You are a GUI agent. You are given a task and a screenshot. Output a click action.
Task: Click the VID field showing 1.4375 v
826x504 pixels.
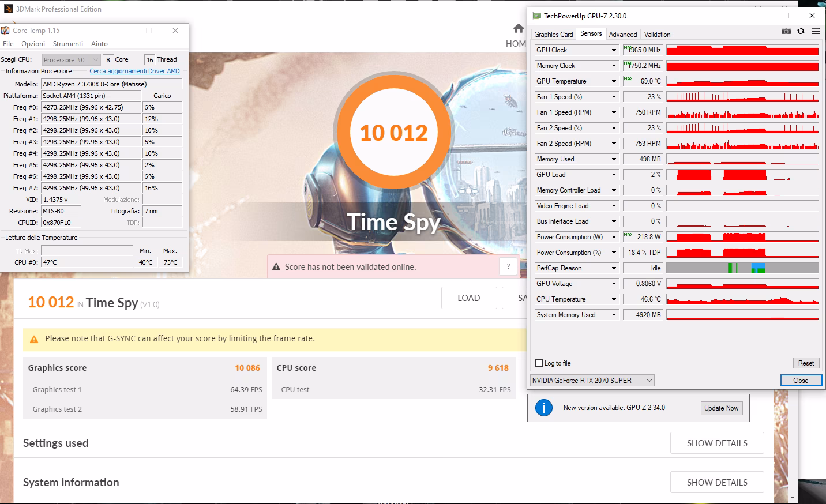61,200
